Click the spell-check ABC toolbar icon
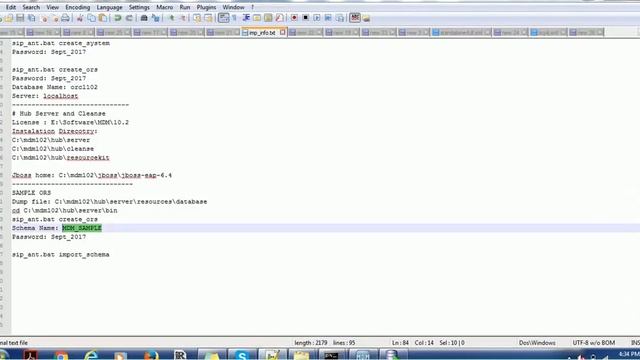 [355, 18]
